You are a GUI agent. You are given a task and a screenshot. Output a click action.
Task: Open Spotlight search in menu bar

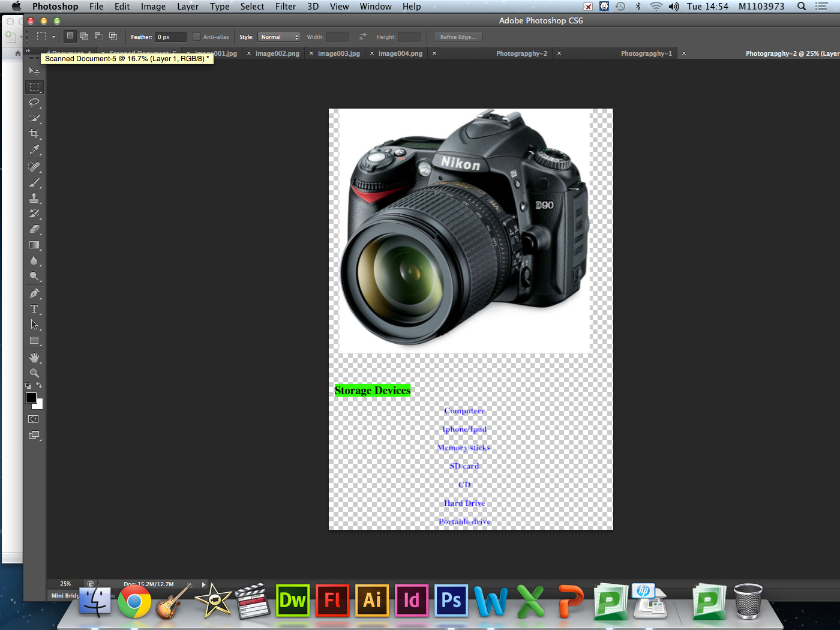802,7
